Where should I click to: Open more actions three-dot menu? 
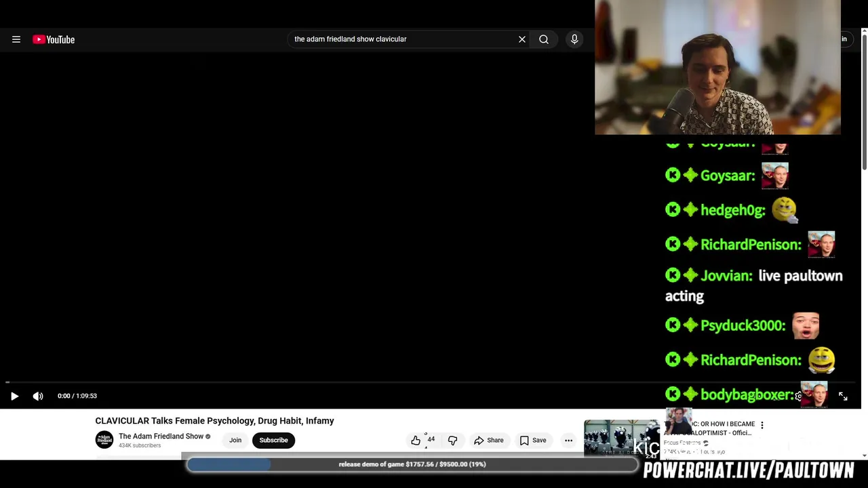coord(568,441)
